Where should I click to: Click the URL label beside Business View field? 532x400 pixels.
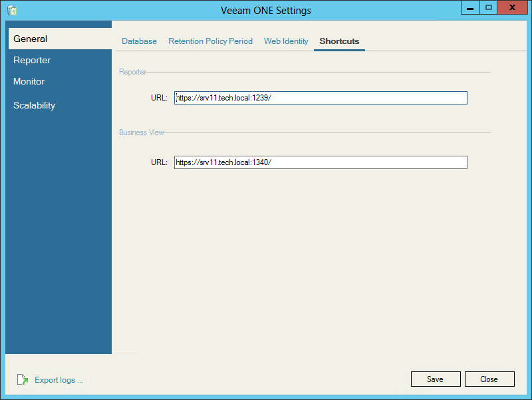tap(159, 162)
